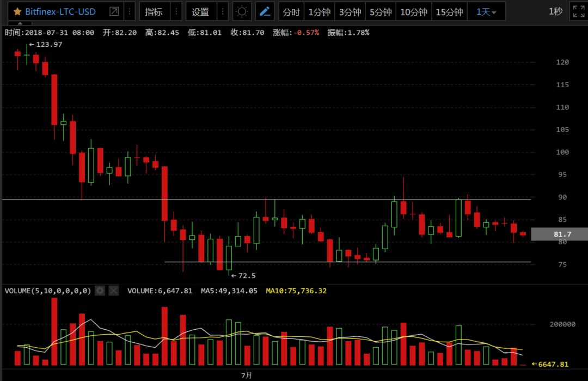
Task: Open the 1天 period dropdown
Action: pos(486,12)
